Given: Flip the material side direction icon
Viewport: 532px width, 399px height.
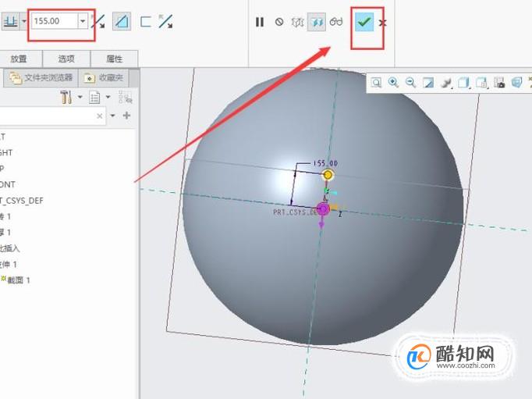Looking at the screenshot, I should click(x=165, y=21).
